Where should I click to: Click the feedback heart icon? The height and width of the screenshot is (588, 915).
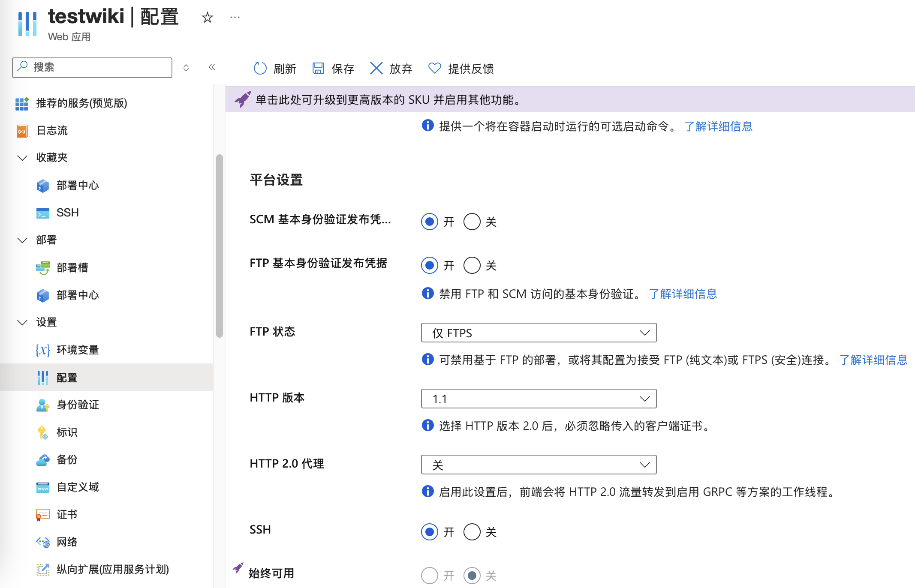[434, 68]
